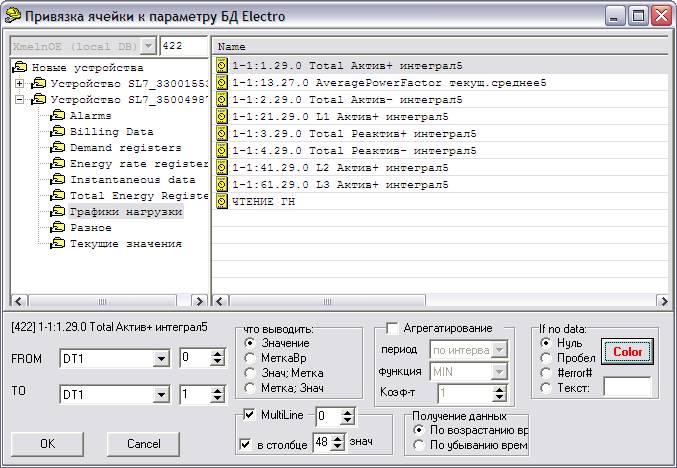Select the Графики нагрузки tree item
The image size is (677, 468).
pos(125,212)
